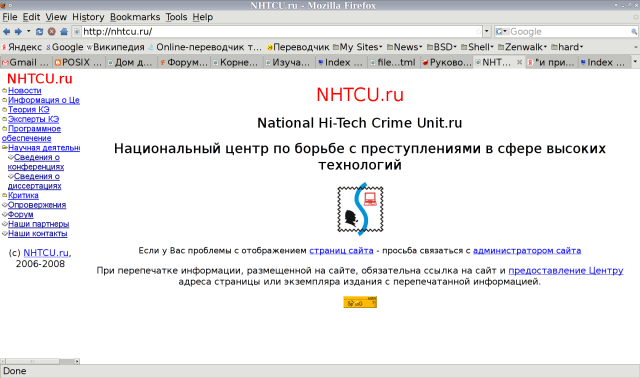Close the NHT... tab
Screen dimensions: 640x378
519,62
